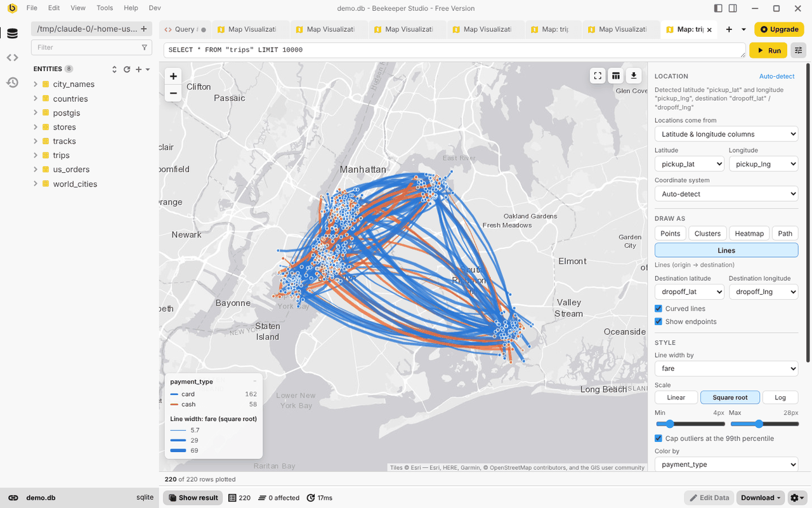The width and height of the screenshot is (812, 508).
Task: Open query settings sliders icon beside Run
Action: point(798,50)
